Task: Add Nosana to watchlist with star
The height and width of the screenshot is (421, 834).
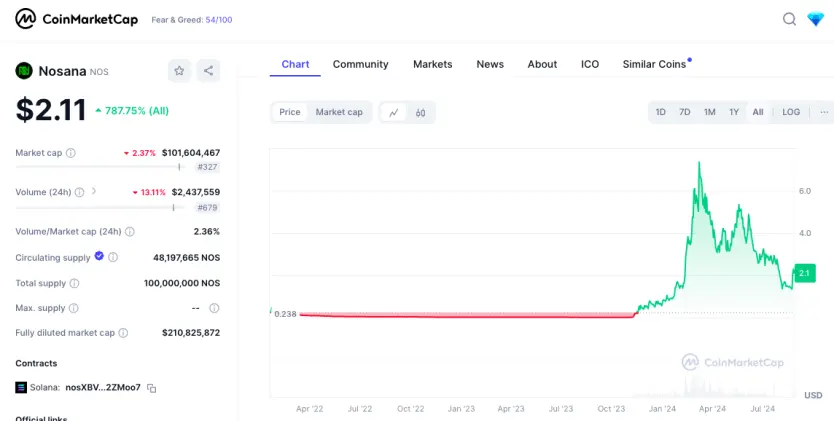Action: [179, 71]
